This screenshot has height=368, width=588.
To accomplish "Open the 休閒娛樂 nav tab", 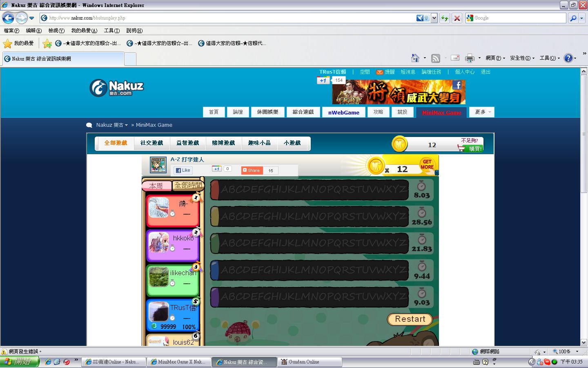I will [x=268, y=112].
